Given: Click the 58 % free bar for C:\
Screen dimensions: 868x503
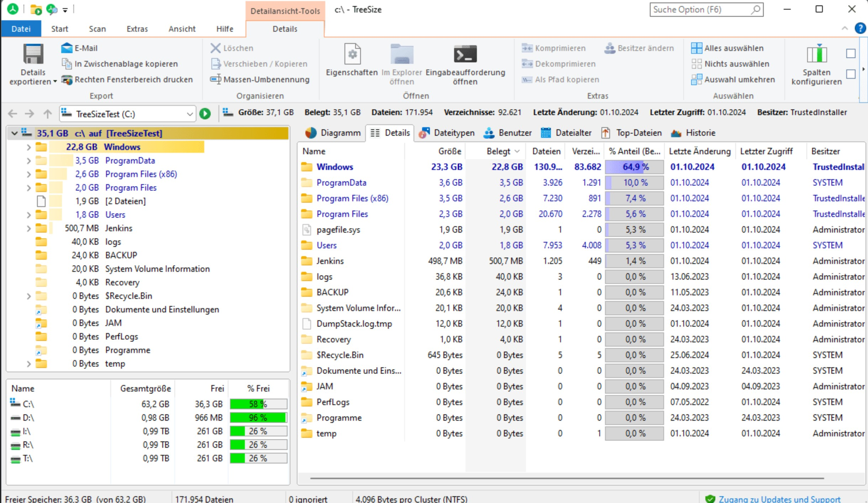Looking at the screenshot, I should (258, 404).
